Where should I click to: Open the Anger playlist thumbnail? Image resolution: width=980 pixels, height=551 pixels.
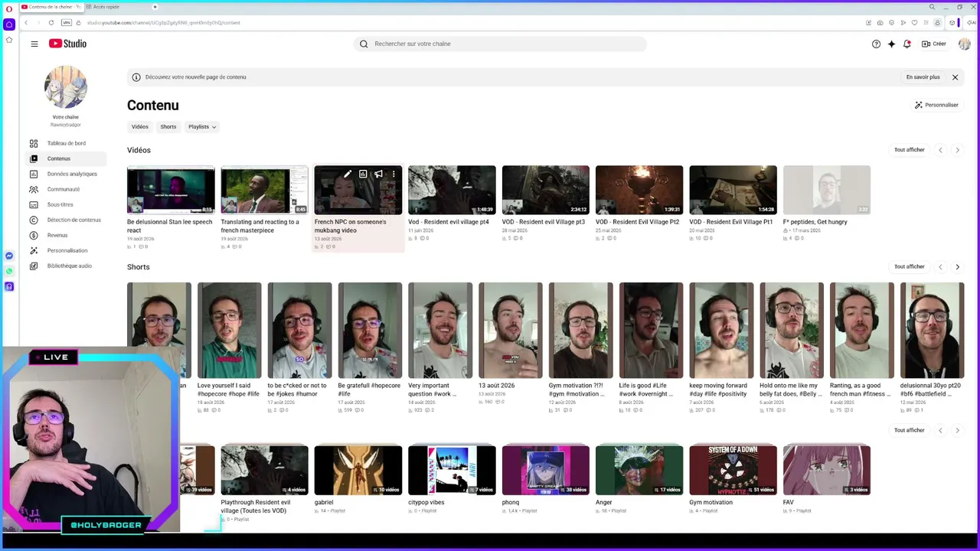639,470
